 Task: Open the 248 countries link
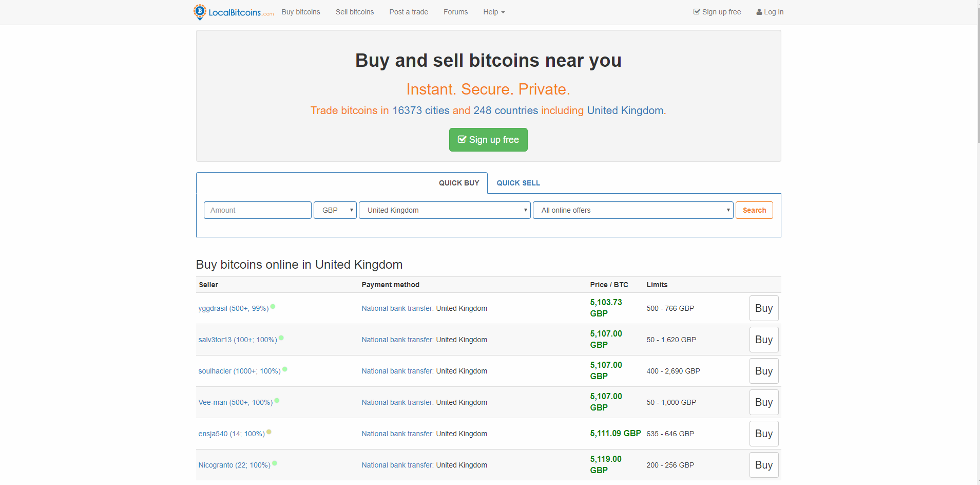(x=506, y=110)
